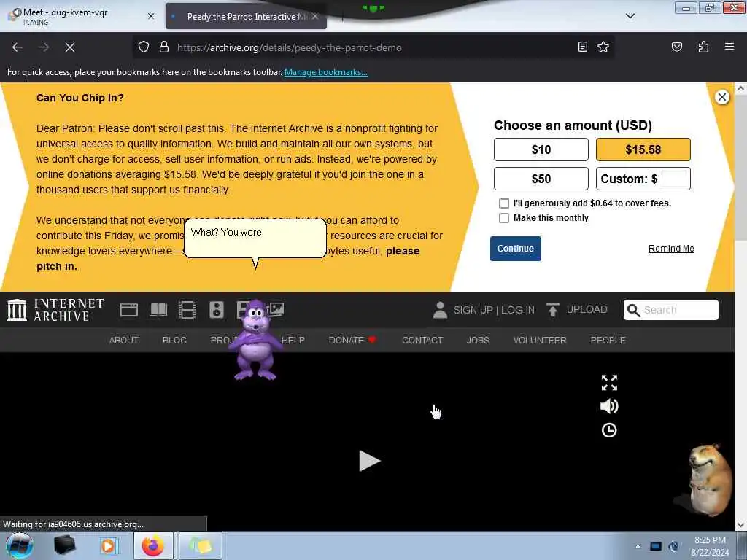Open the Web archive icon
Screen dimensions: 747x560
pyautogui.click(x=128, y=310)
